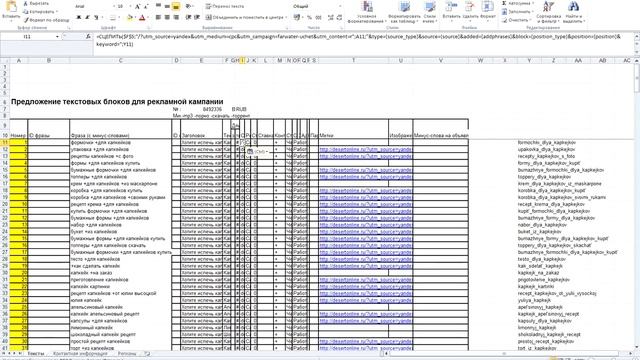This screenshot has width=640, height=360.
Task: Switch to the Тексты sheet tab
Action: [x=36, y=354]
